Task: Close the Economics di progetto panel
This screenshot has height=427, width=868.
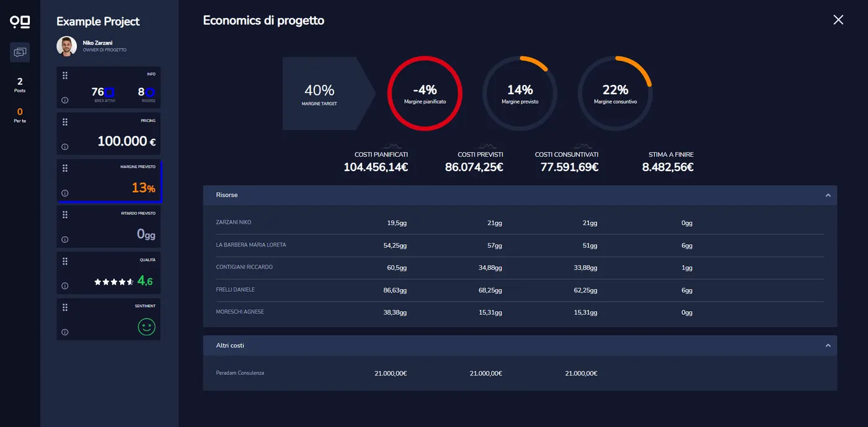Action: 838,20
